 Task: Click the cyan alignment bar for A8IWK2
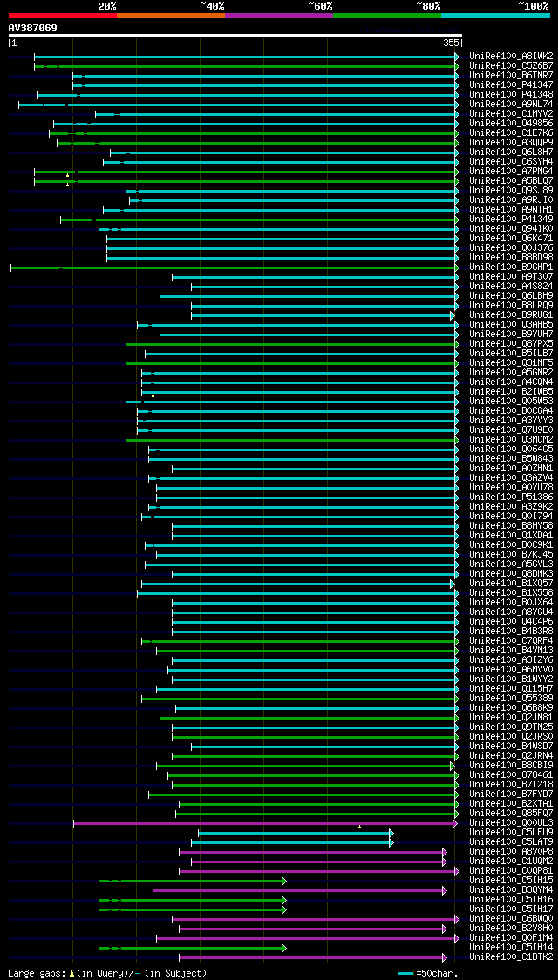(x=245, y=57)
